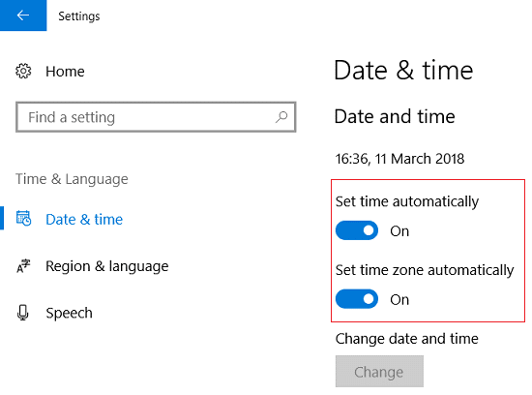The image size is (532, 395).
Task: Click the back arrow button
Action: pyautogui.click(x=23, y=15)
